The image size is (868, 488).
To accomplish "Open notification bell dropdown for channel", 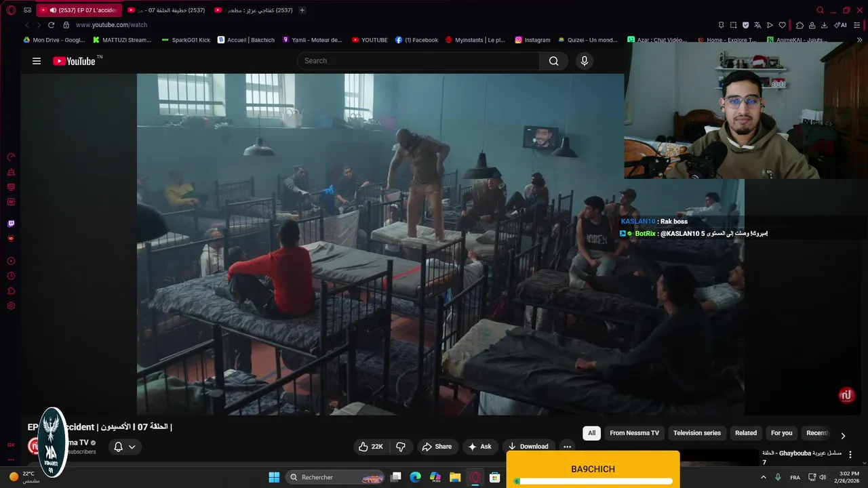I will [125, 447].
